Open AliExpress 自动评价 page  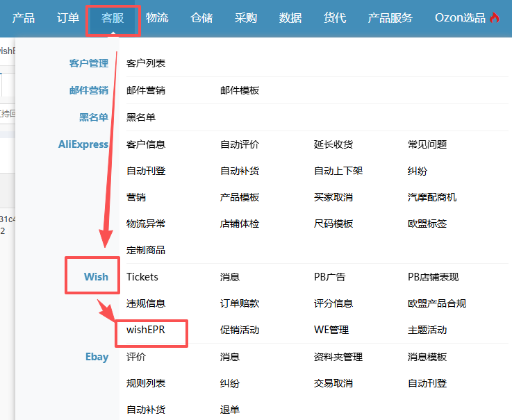[240, 144]
